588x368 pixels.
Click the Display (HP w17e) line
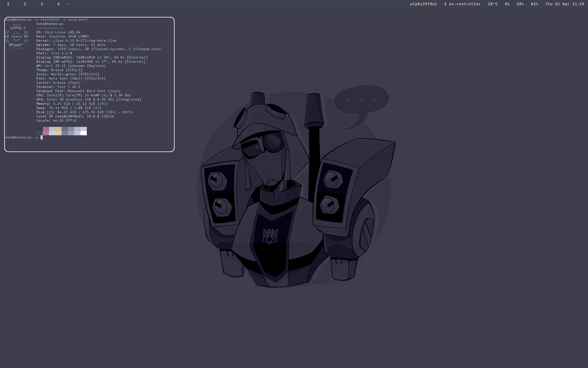[x=91, y=62]
